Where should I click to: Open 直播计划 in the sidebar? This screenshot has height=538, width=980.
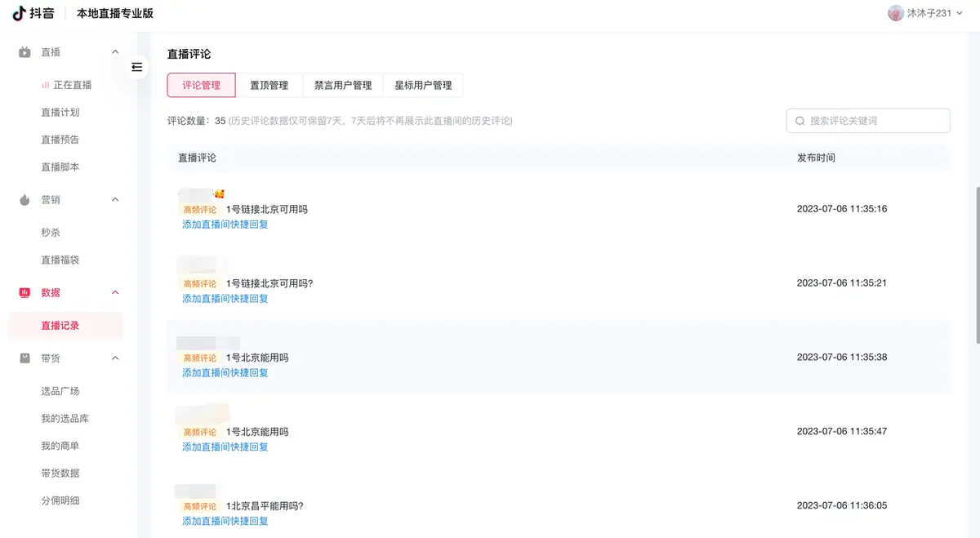[x=60, y=113]
